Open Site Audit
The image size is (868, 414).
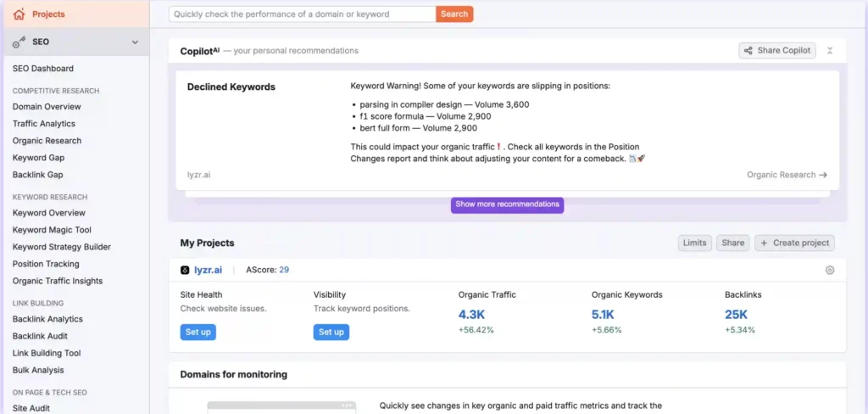[x=31, y=408]
